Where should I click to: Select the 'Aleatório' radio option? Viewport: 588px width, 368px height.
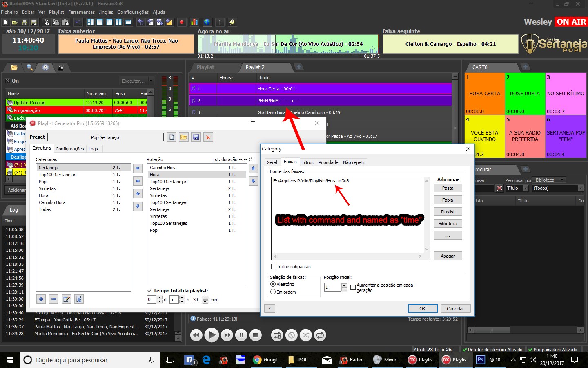pyautogui.click(x=273, y=284)
